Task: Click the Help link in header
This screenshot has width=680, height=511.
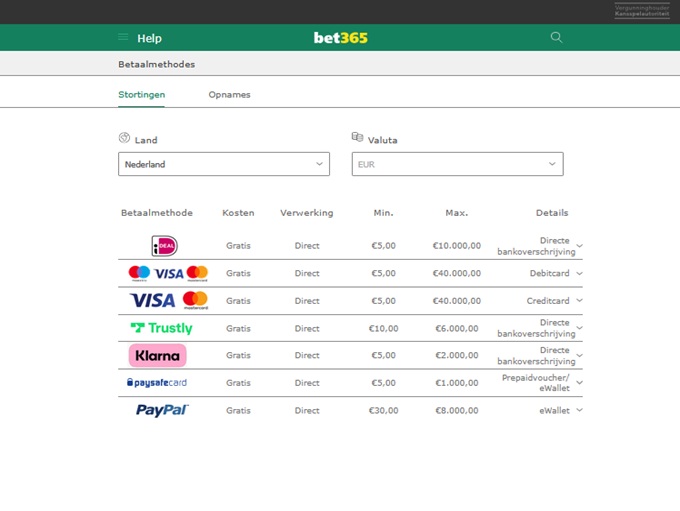Action: (149, 38)
